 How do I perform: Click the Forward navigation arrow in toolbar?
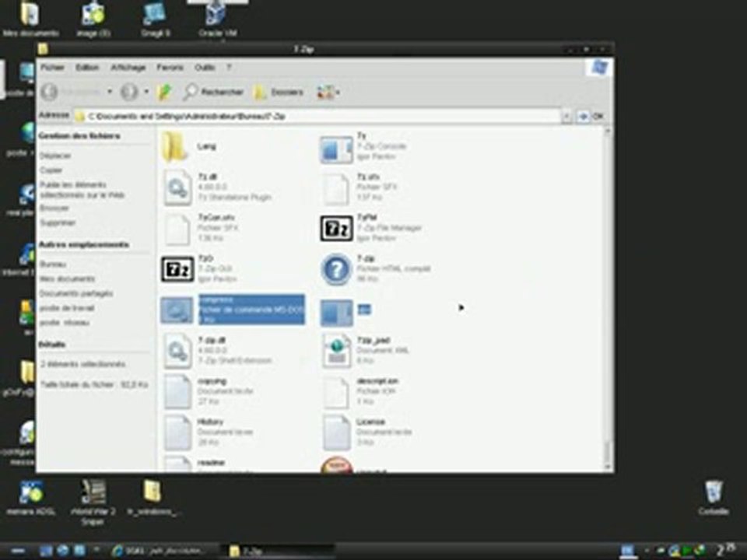[x=128, y=92]
